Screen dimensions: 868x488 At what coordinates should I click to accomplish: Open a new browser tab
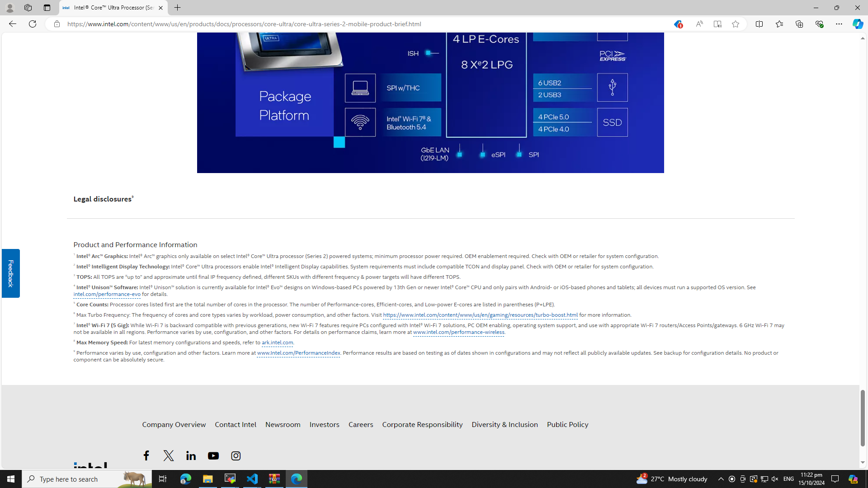(177, 8)
